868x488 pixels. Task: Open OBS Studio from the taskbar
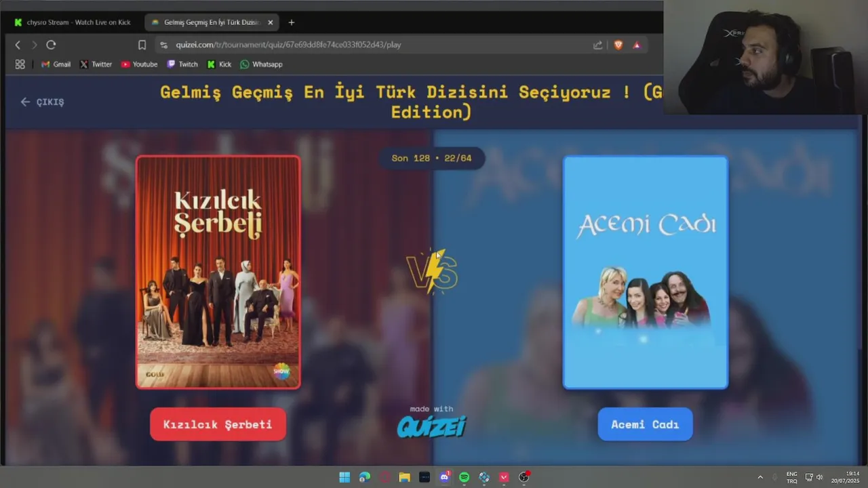click(x=524, y=477)
